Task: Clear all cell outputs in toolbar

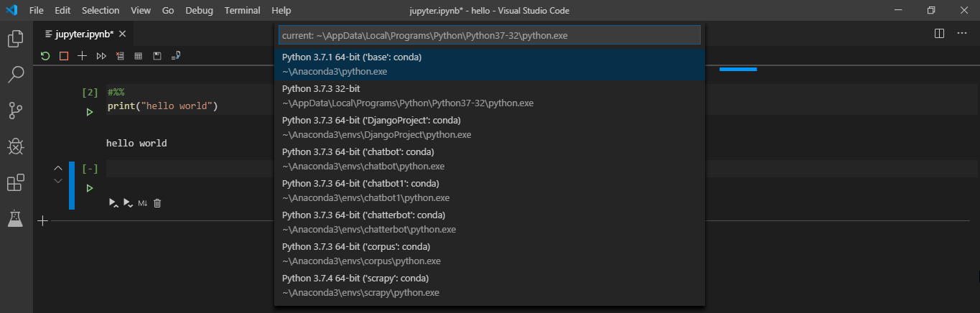Action: pyautogui.click(x=120, y=56)
